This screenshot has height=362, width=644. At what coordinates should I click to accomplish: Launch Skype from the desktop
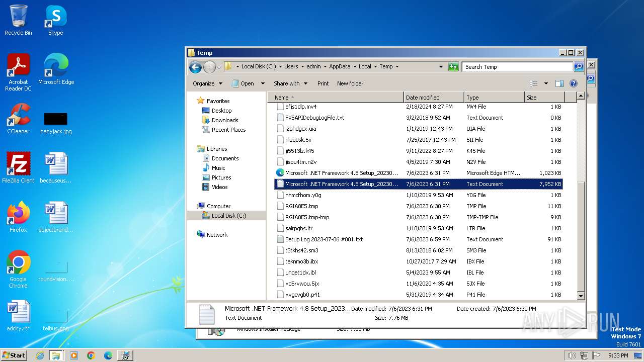(x=56, y=20)
